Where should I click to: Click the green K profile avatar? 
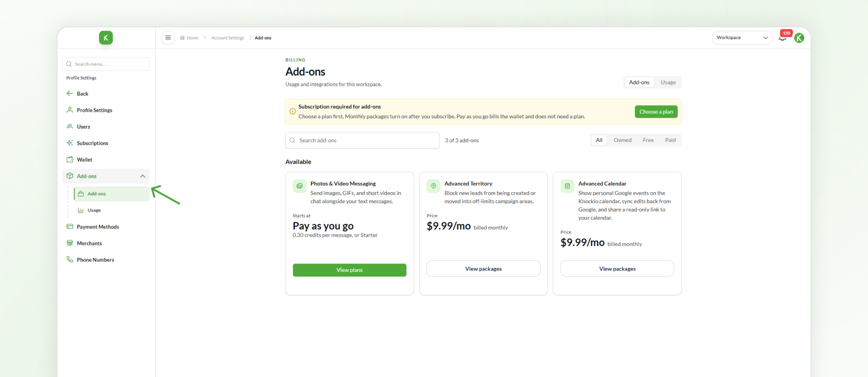(x=799, y=38)
